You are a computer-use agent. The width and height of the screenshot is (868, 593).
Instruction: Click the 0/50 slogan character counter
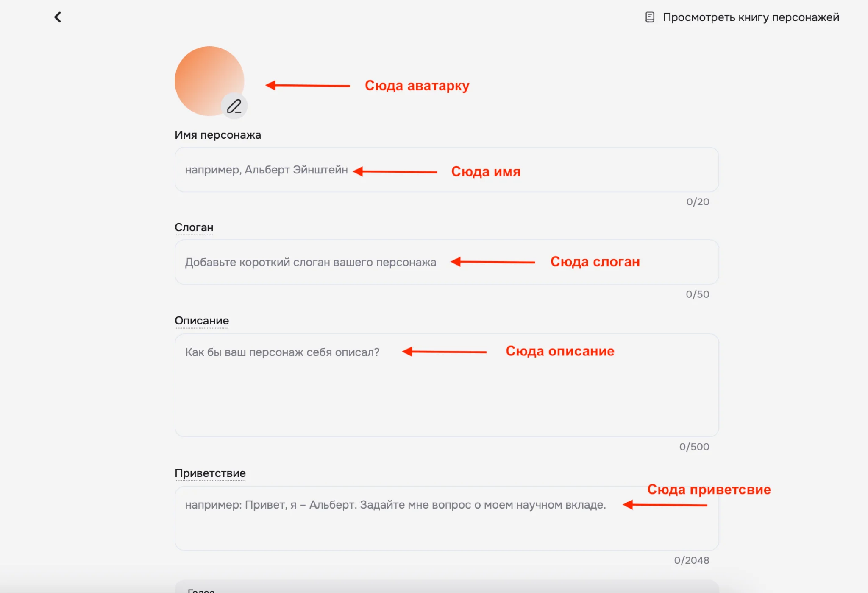coord(697,294)
